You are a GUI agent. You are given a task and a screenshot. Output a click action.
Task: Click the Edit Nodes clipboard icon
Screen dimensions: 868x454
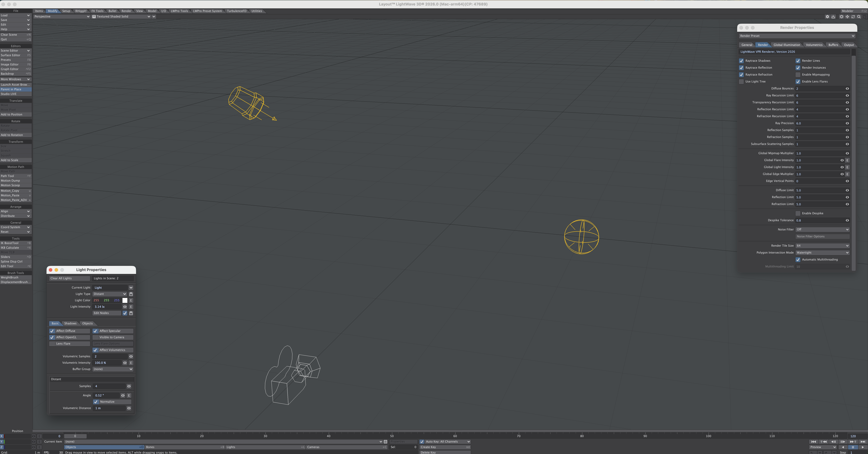(131, 313)
